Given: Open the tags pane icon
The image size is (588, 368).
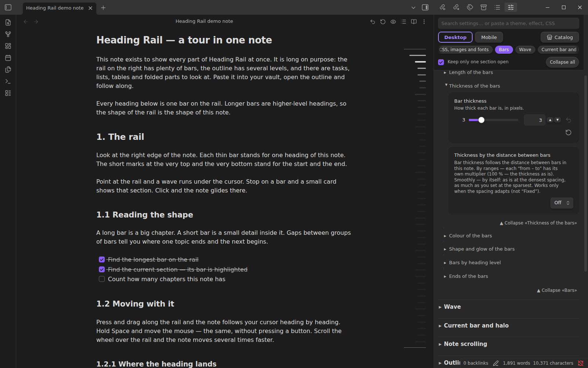Looking at the screenshot, I should pyautogui.click(x=470, y=7).
